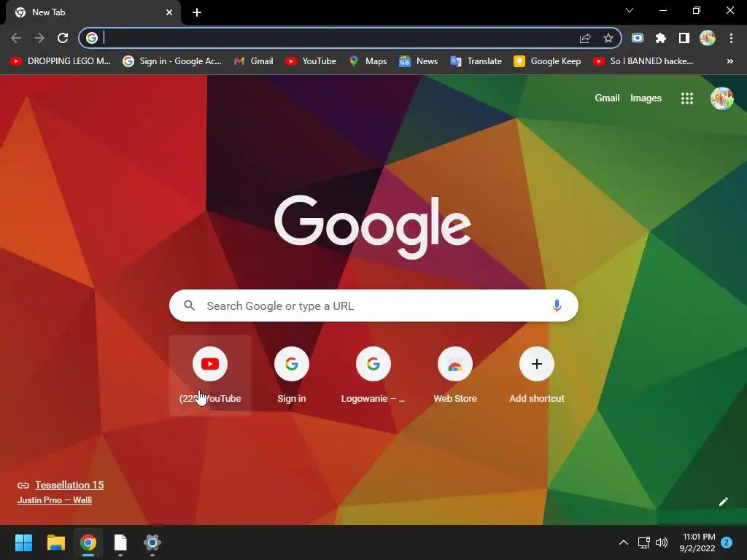Open the YouTube shortcut tile
The image size is (747, 560).
[210, 376]
